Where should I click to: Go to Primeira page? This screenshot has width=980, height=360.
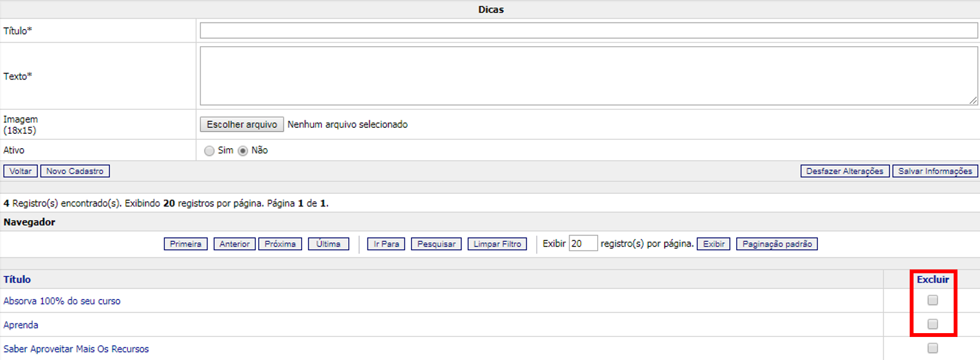186,244
